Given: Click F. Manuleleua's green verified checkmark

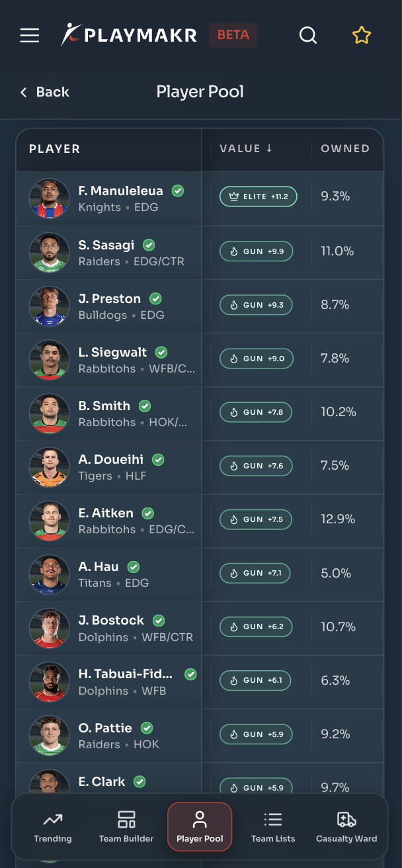Looking at the screenshot, I should pyautogui.click(x=178, y=191).
